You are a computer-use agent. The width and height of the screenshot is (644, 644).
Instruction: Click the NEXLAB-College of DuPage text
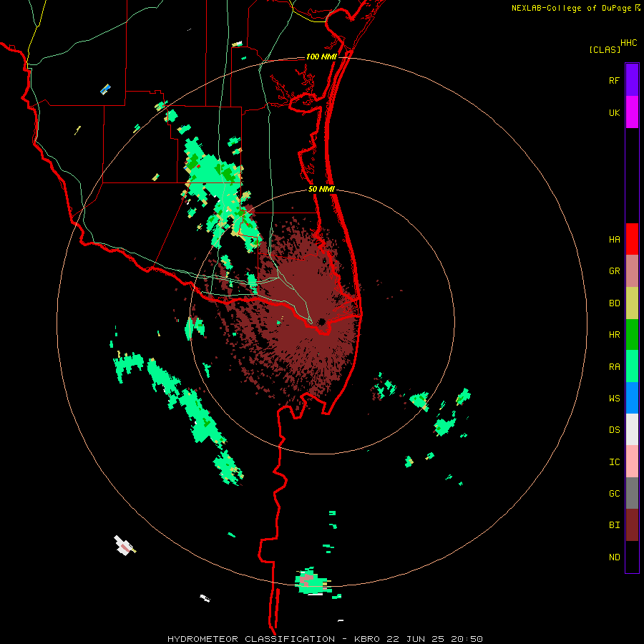(571, 8)
